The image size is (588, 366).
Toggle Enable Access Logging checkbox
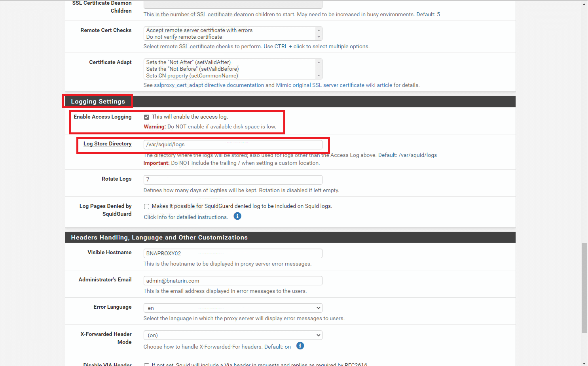coord(146,117)
